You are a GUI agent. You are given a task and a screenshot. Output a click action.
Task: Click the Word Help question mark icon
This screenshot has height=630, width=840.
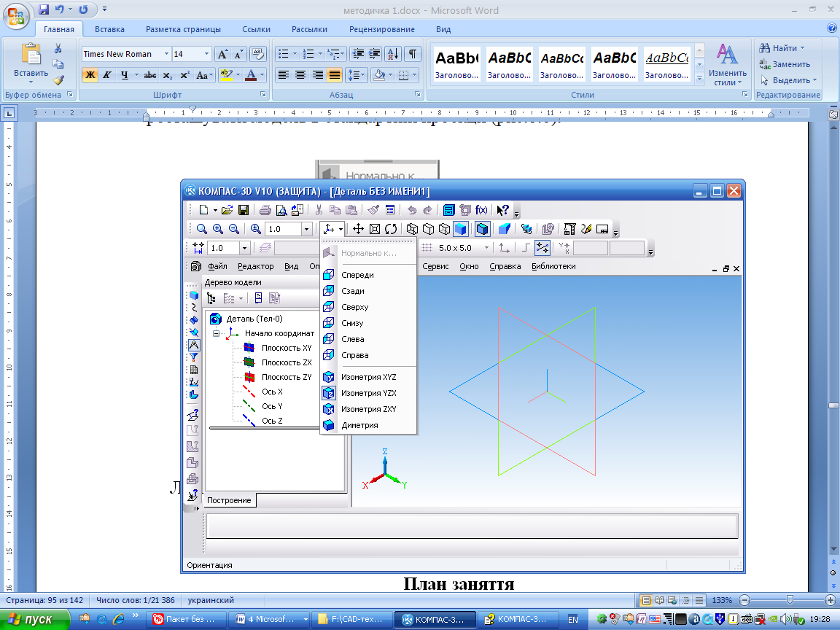click(832, 28)
